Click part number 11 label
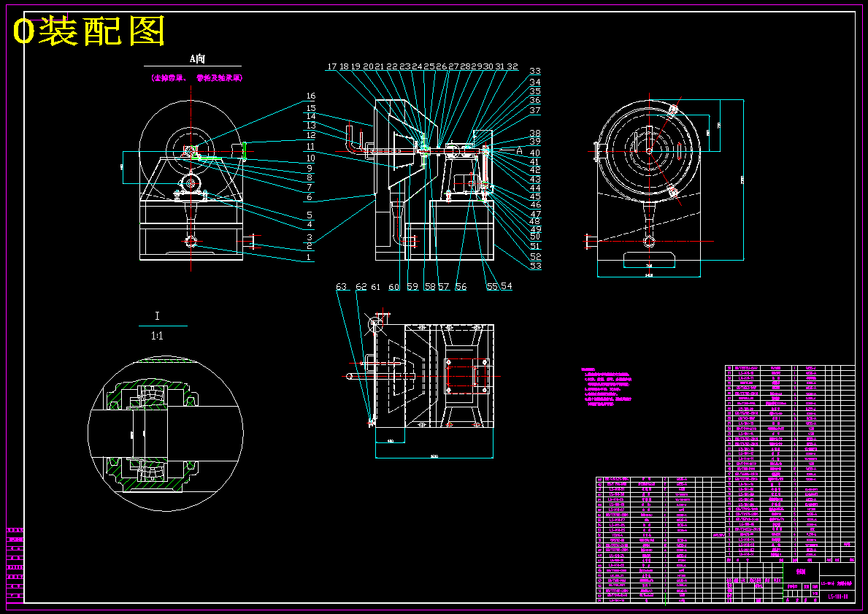 coord(310,147)
